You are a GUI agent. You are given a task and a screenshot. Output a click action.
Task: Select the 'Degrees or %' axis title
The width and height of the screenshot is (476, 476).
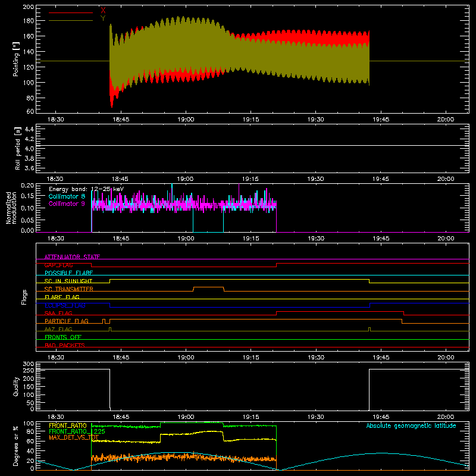pyautogui.click(x=16, y=446)
